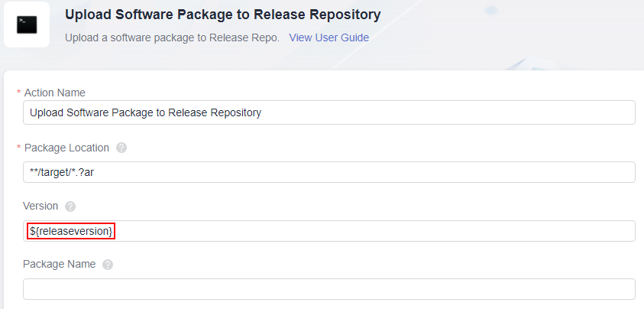
Task: Click the terminal icon beside the title
Action: click(27, 24)
